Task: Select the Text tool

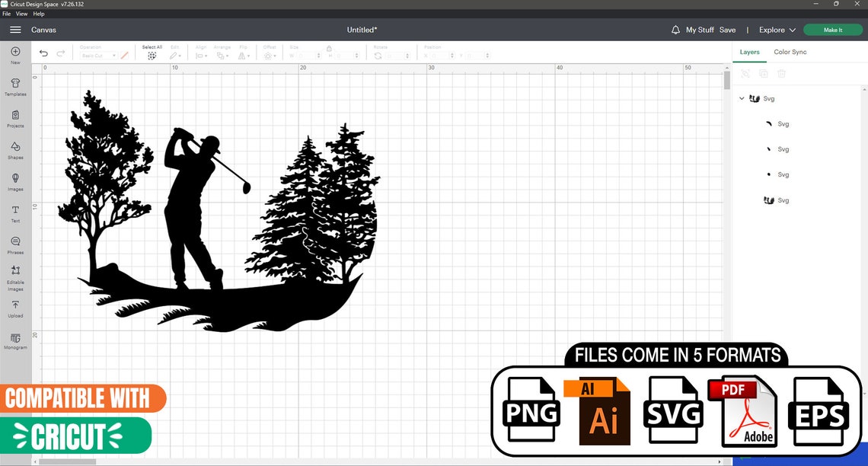Action: pyautogui.click(x=15, y=212)
